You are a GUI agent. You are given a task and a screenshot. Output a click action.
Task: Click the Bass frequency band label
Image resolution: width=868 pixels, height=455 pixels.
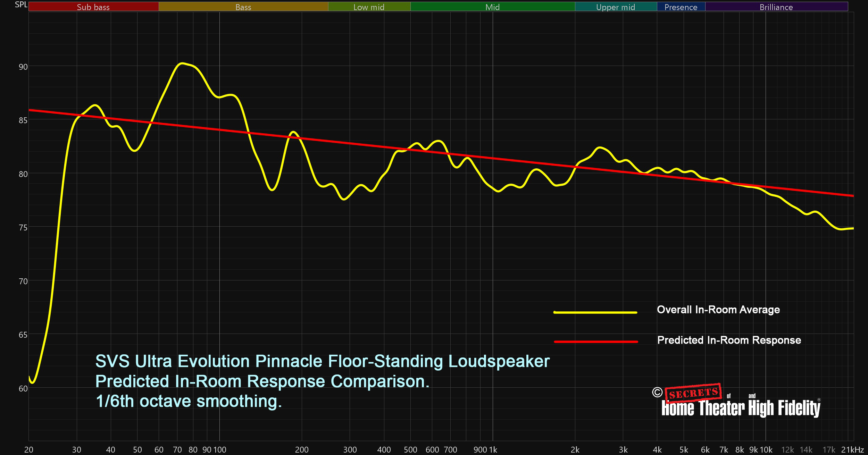[x=243, y=7]
